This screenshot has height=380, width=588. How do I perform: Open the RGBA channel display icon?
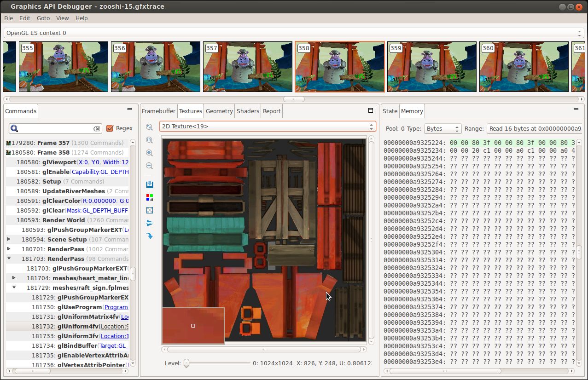[x=149, y=197]
